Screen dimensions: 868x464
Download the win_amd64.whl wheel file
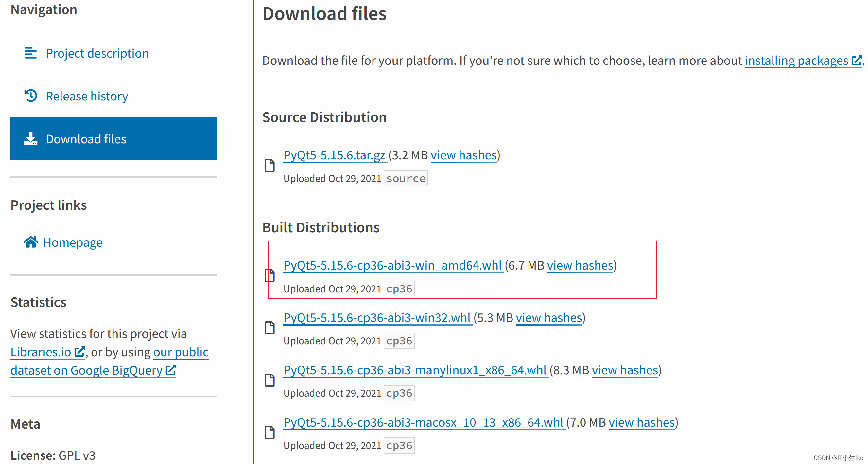392,265
